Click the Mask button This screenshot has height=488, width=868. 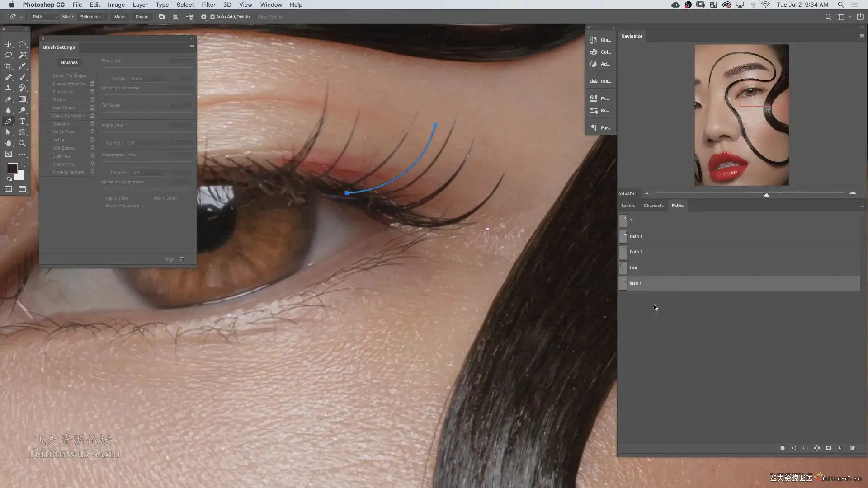(119, 17)
